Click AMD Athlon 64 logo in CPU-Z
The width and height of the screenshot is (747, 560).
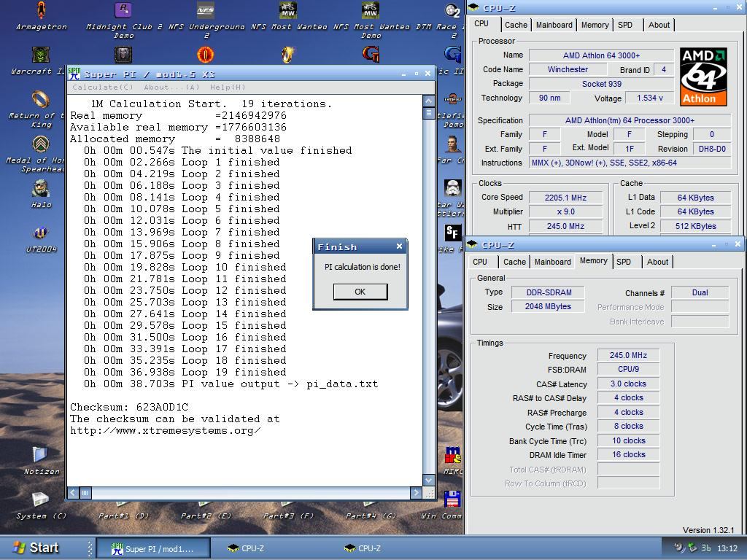(703, 76)
